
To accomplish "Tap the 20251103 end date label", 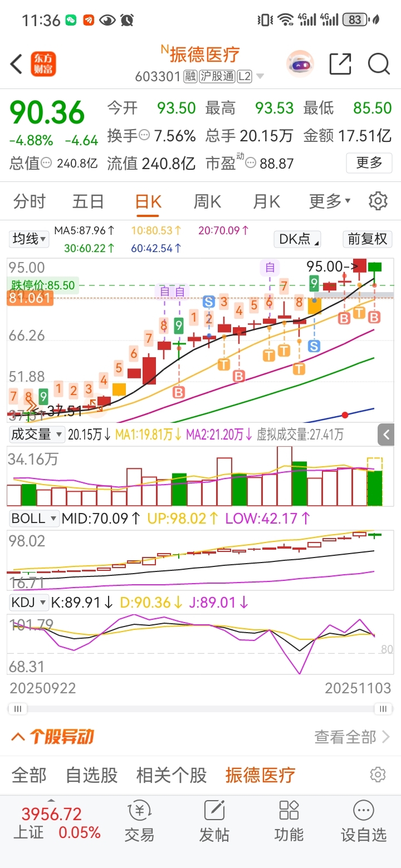I will (x=358, y=688).
